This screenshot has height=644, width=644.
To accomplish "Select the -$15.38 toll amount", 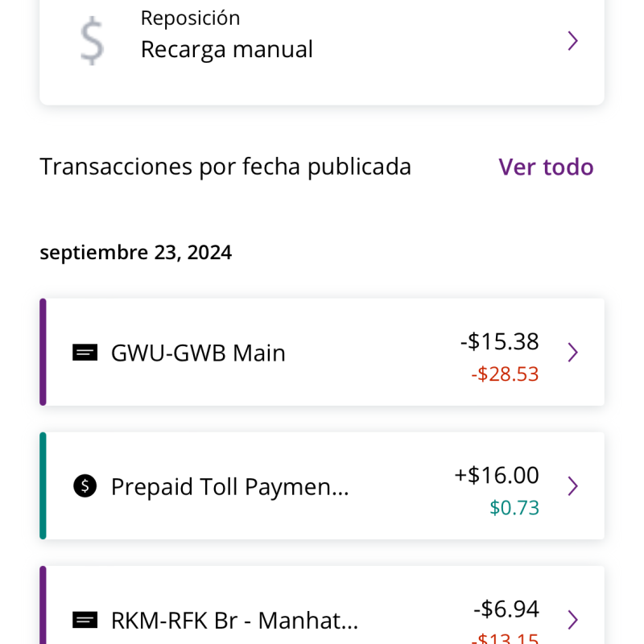I will (x=499, y=341).
